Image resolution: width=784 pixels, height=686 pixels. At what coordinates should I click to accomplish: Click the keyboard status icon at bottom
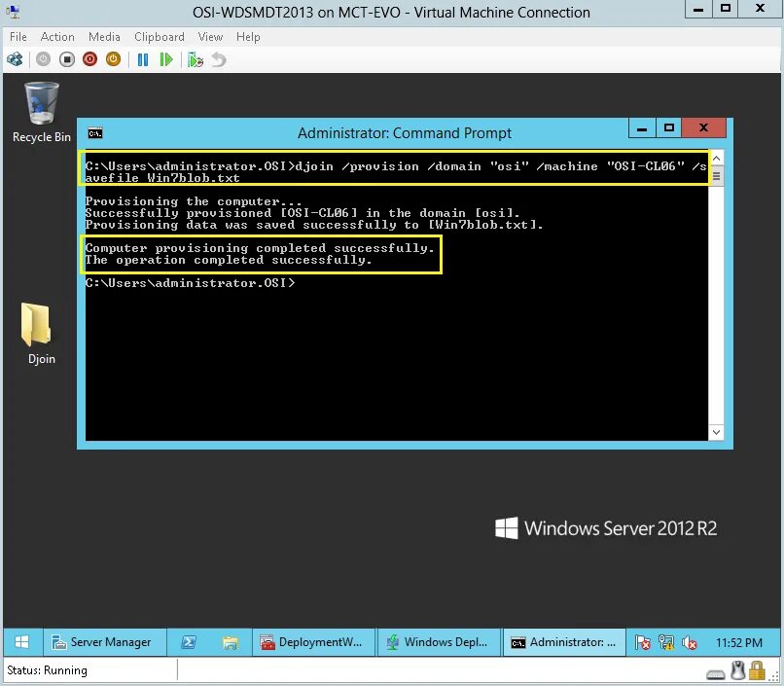tap(716, 673)
